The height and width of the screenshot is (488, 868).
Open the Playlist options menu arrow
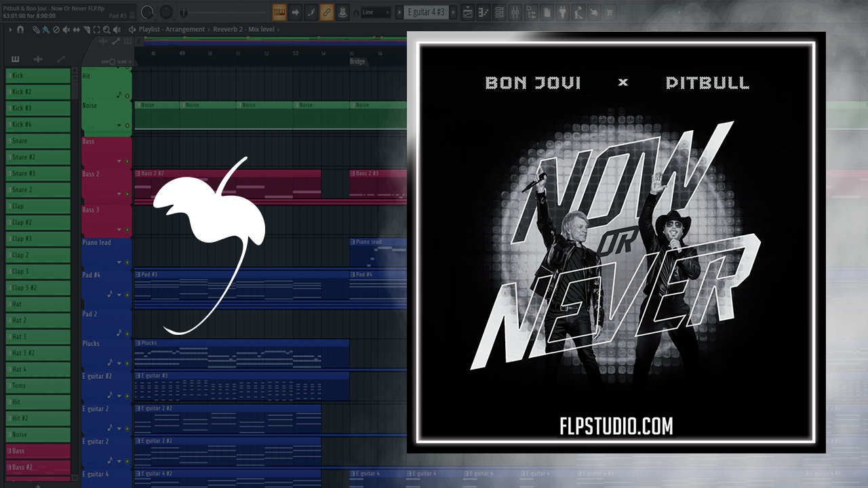pos(10,30)
